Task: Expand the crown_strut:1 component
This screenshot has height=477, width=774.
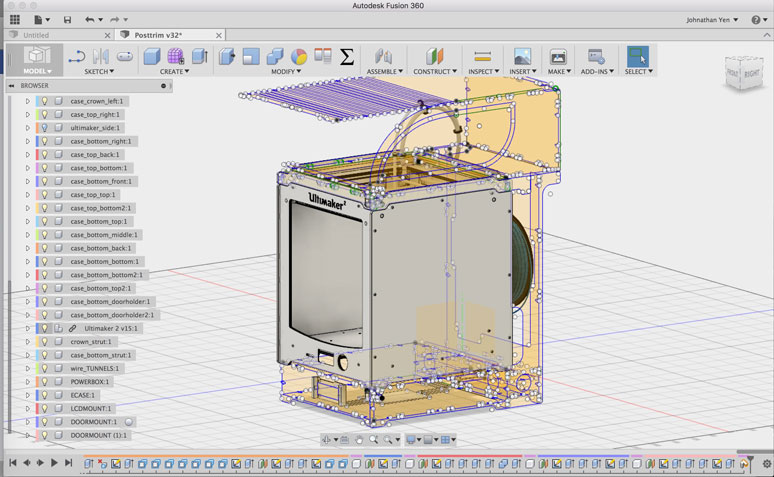Action: (28, 342)
